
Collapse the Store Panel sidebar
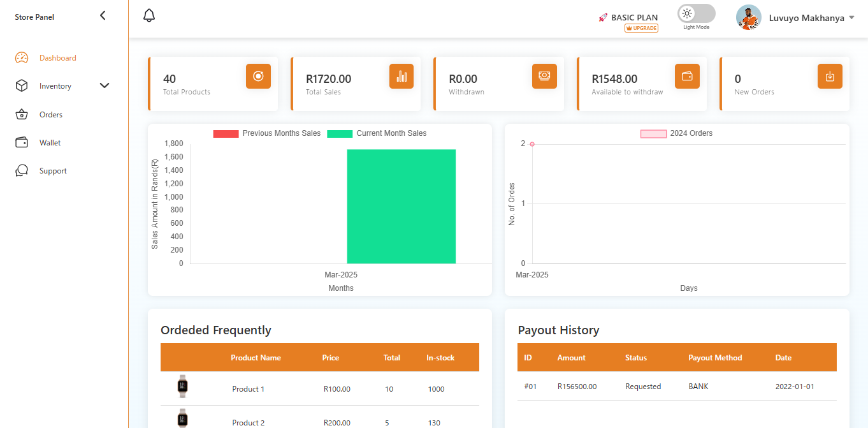pyautogui.click(x=103, y=16)
